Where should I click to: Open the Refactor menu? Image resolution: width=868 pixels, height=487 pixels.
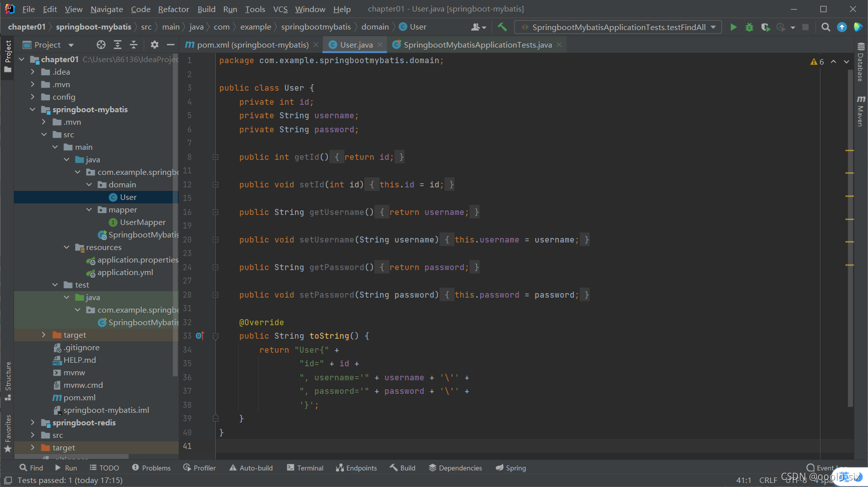(174, 9)
